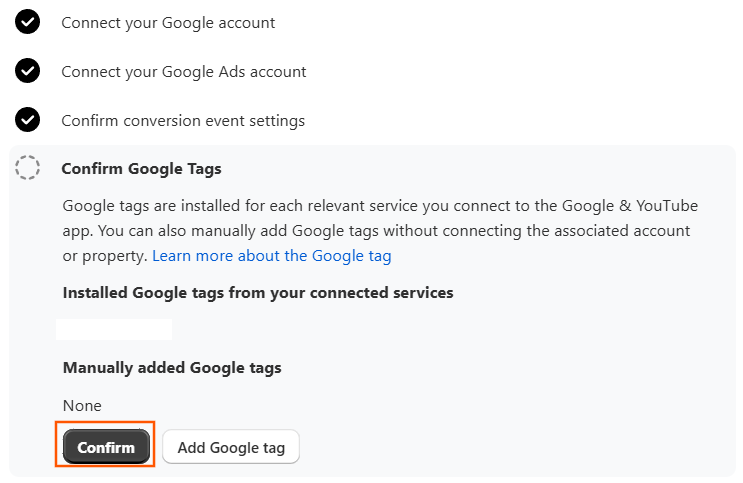Click the None text under manually added tags
743x483 pixels.
(x=82, y=406)
